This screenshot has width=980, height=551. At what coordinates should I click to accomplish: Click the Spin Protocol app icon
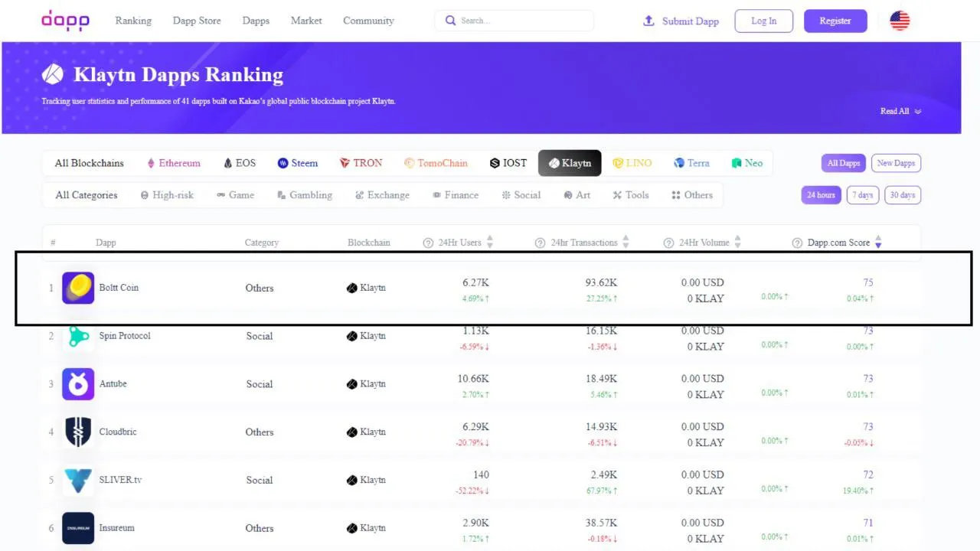78,336
